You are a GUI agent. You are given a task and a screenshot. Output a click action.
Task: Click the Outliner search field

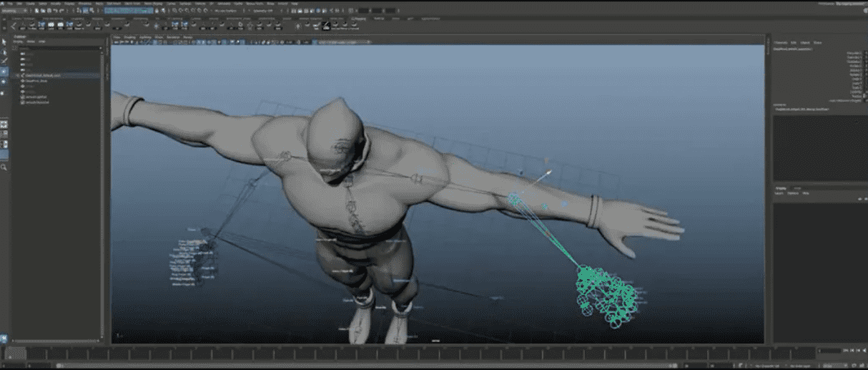(61, 47)
